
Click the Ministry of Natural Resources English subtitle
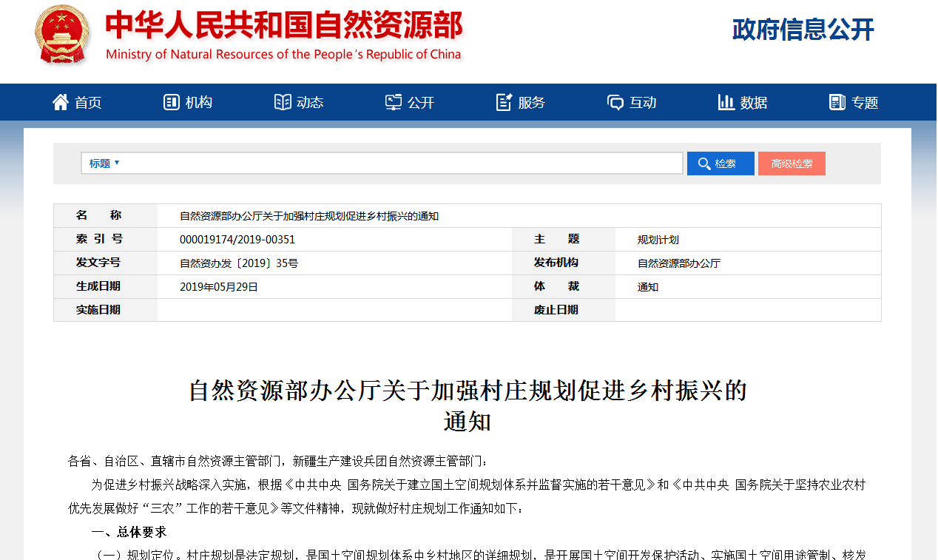pyautogui.click(x=283, y=55)
